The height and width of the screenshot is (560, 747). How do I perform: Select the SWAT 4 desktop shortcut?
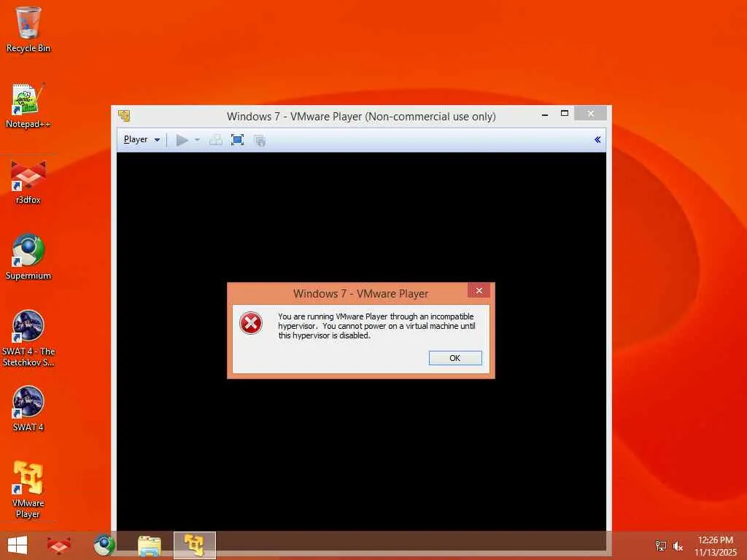pos(28,409)
